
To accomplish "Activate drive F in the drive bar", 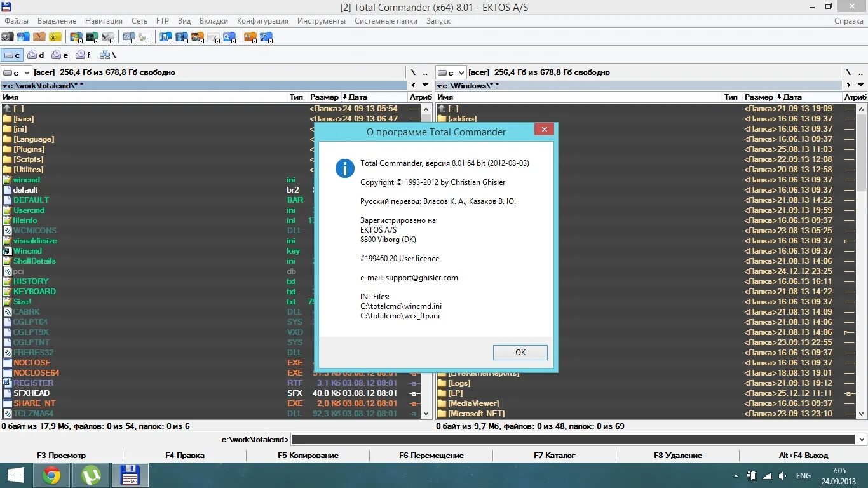I will pyautogui.click(x=83, y=55).
